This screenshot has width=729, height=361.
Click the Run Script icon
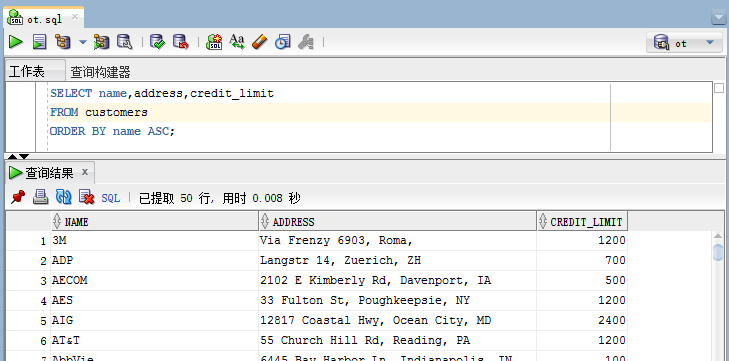[x=40, y=42]
